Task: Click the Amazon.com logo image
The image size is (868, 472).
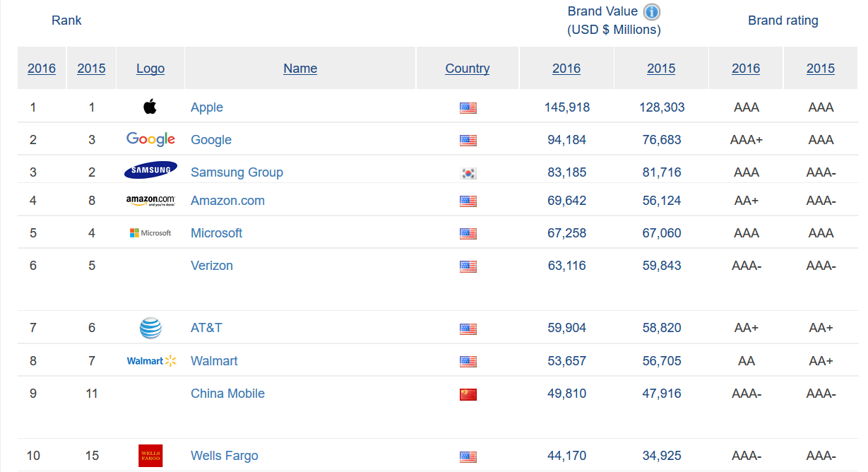Action: click(150, 201)
